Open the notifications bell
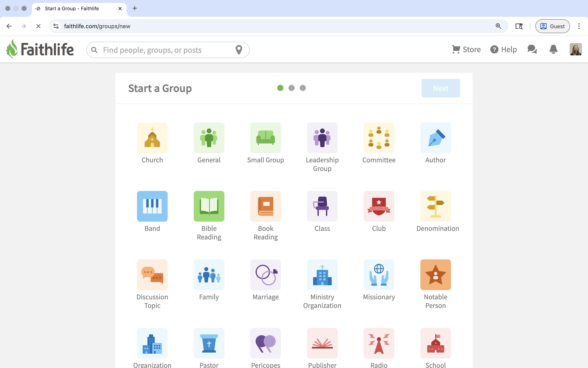Screen dimensions: 588x368 pos(553,49)
